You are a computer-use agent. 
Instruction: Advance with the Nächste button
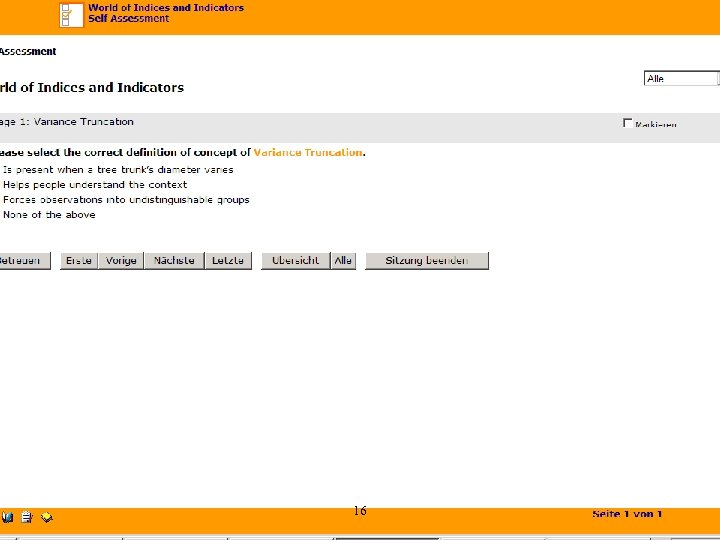174,261
